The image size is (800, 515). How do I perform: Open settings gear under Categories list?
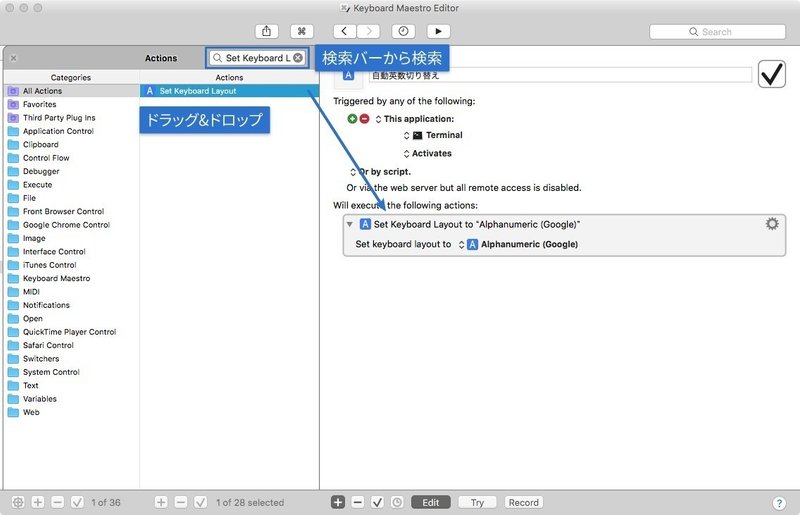pos(18,502)
